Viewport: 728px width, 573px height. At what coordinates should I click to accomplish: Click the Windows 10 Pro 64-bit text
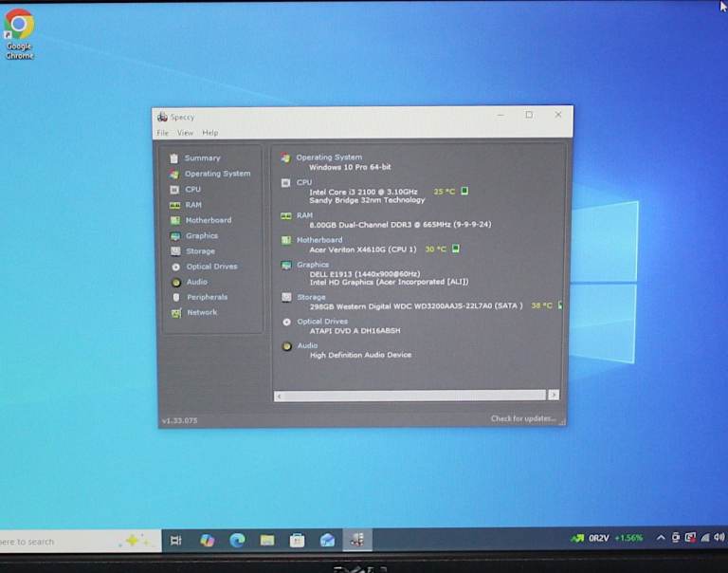pos(350,167)
